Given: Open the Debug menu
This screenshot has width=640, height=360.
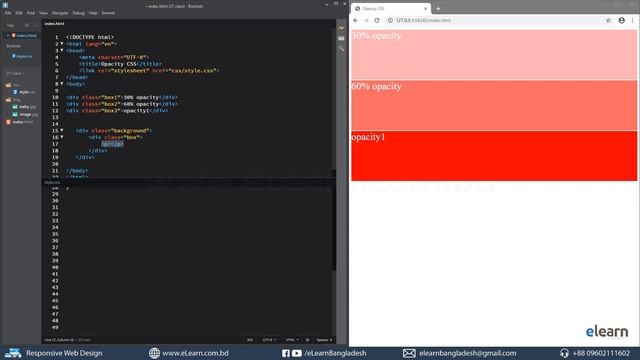Looking at the screenshot, I should click(78, 13).
